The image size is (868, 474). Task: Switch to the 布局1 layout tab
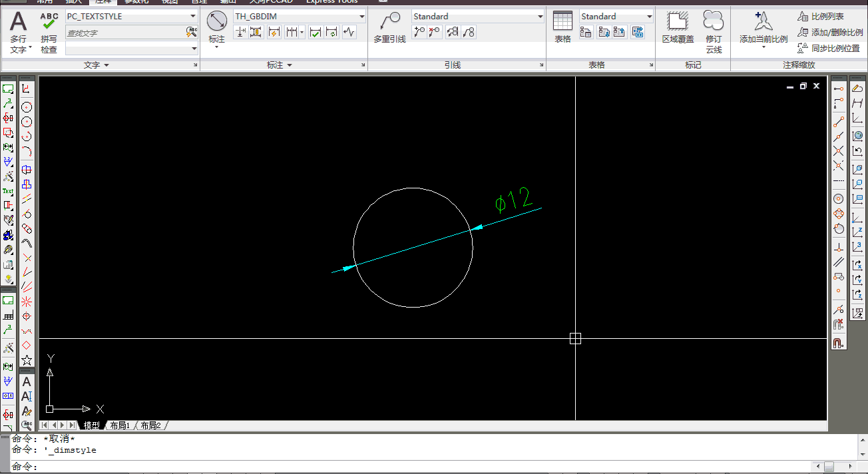[x=120, y=425]
